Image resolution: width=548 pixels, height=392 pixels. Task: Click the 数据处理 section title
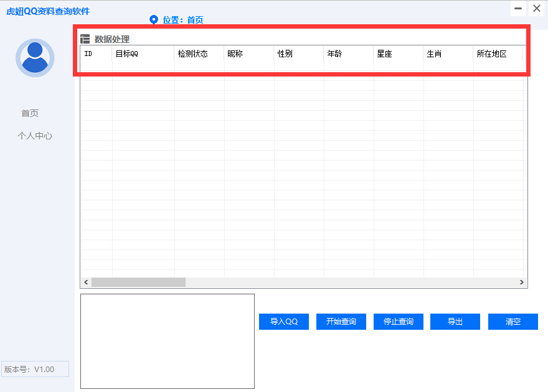coord(112,39)
